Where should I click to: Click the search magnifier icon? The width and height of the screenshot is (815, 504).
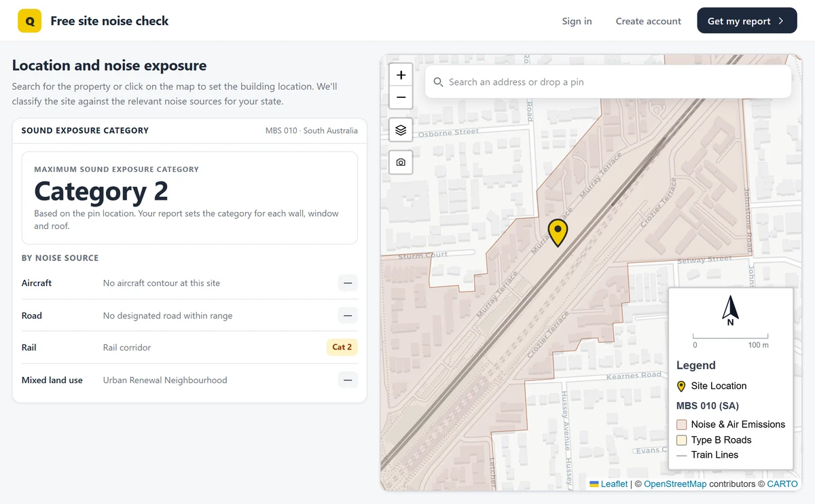click(438, 82)
